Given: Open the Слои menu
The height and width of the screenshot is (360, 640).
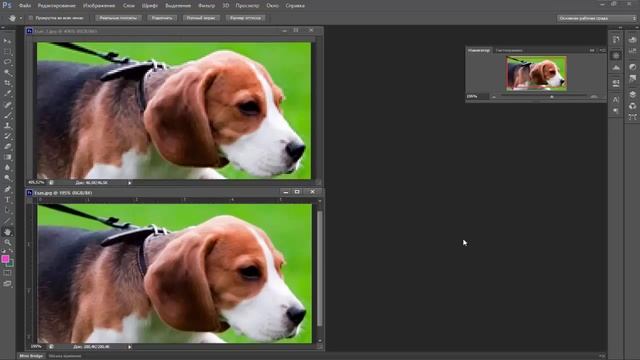Looking at the screenshot, I should [129, 6].
